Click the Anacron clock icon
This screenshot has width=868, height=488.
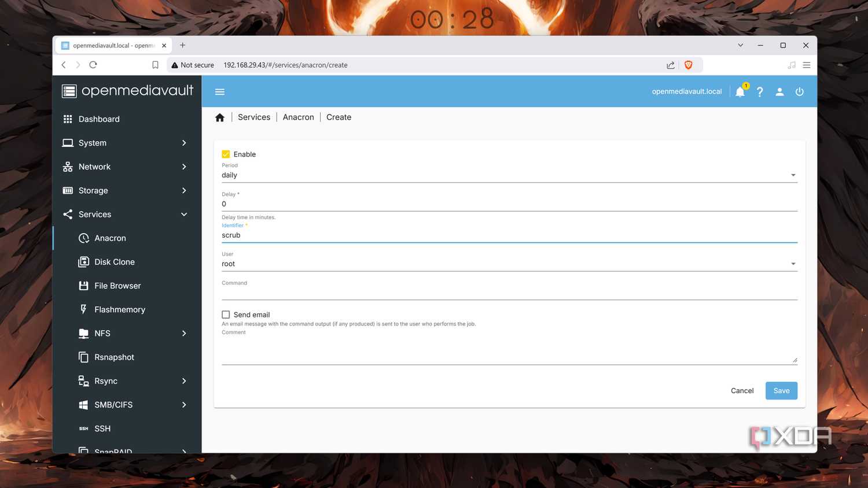[x=84, y=238]
